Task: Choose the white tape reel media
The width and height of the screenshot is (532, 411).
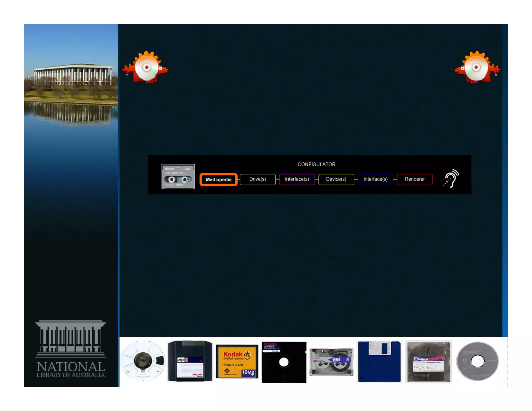Action: point(143,361)
